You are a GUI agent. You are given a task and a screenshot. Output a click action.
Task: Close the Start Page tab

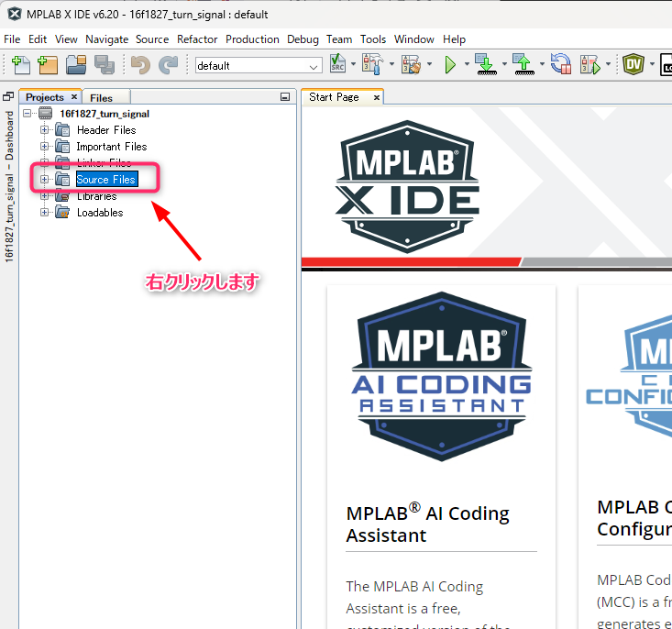click(x=377, y=98)
